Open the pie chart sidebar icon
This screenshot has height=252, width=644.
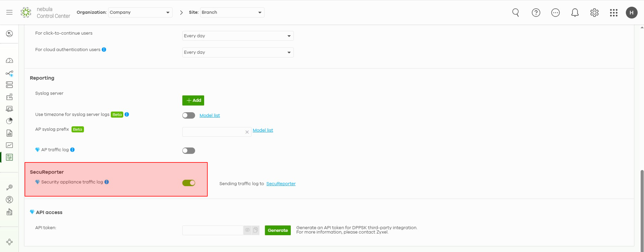[x=9, y=121]
